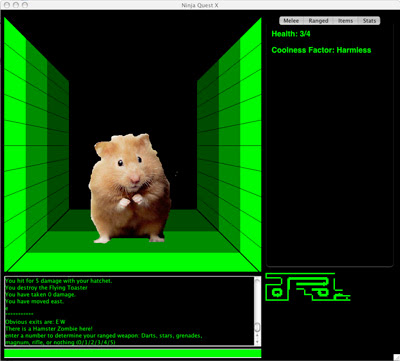Open the Ranged tab
Image resolution: width=400 pixels, height=361 pixels.
tap(318, 21)
